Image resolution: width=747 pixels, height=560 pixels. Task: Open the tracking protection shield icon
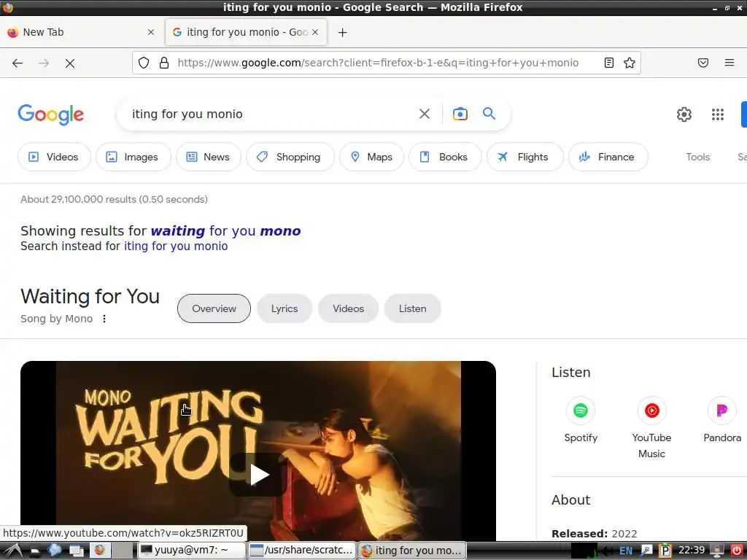pos(144,63)
